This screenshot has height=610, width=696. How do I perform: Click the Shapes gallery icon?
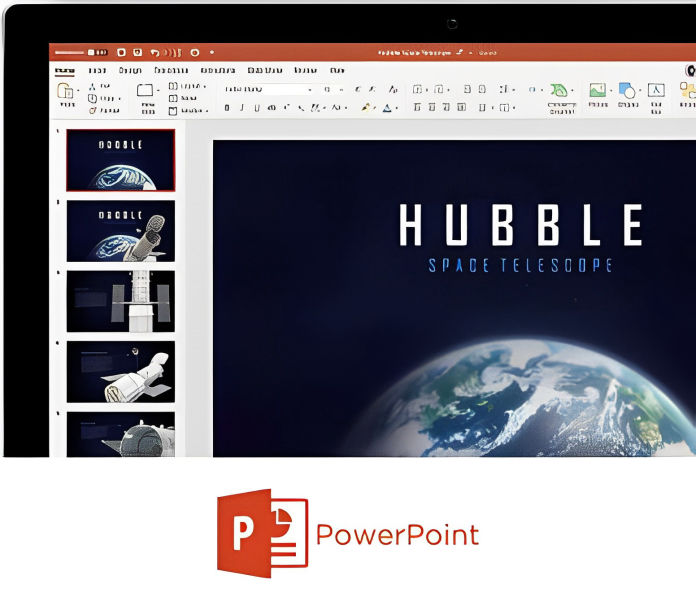tap(627, 90)
